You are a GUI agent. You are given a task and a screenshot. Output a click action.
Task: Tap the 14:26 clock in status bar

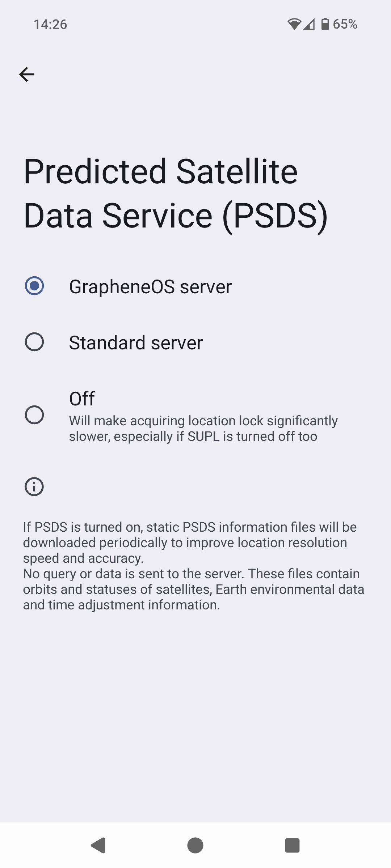point(50,24)
